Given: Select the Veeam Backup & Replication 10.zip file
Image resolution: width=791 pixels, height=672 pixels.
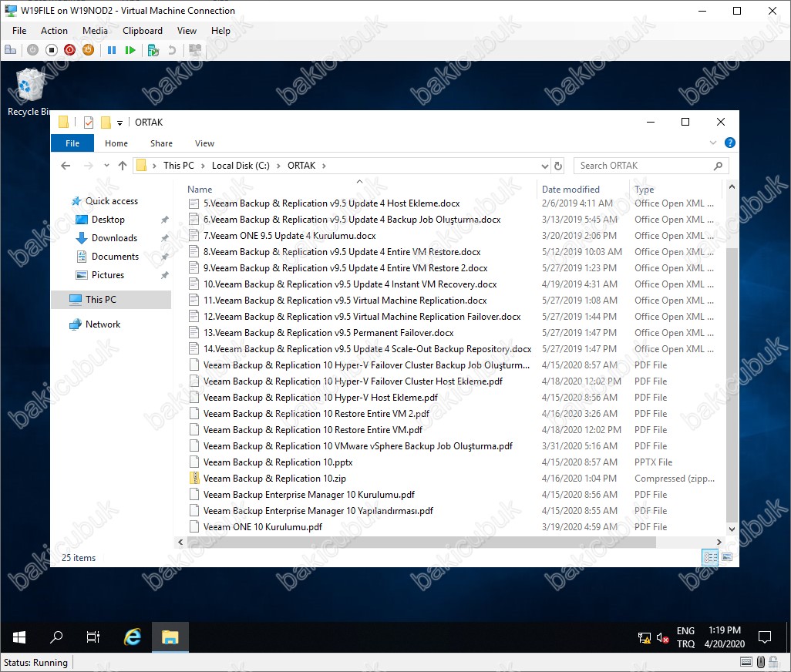Looking at the screenshot, I should click(274, 479).
